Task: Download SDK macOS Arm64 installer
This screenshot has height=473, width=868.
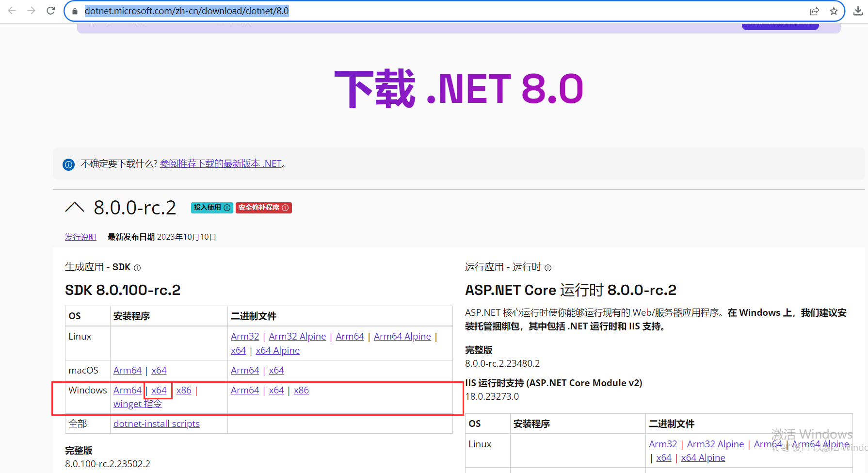Action: pyautogui.click(x=128, y=370)
